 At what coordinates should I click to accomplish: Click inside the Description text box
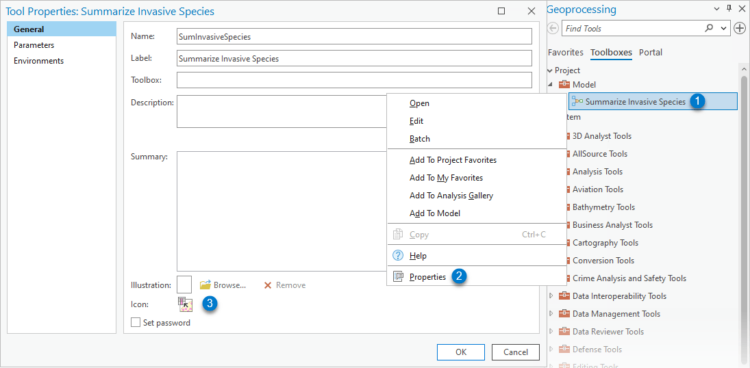click(x=282, y=112)
